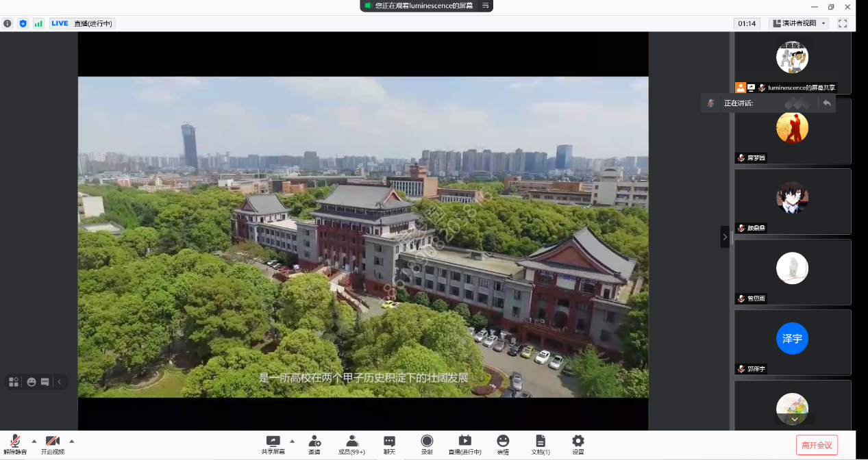This screenshot has width=868, height=460.
Task: Open the 邀请 (Invite) panel
Action: tap(314, 444)
